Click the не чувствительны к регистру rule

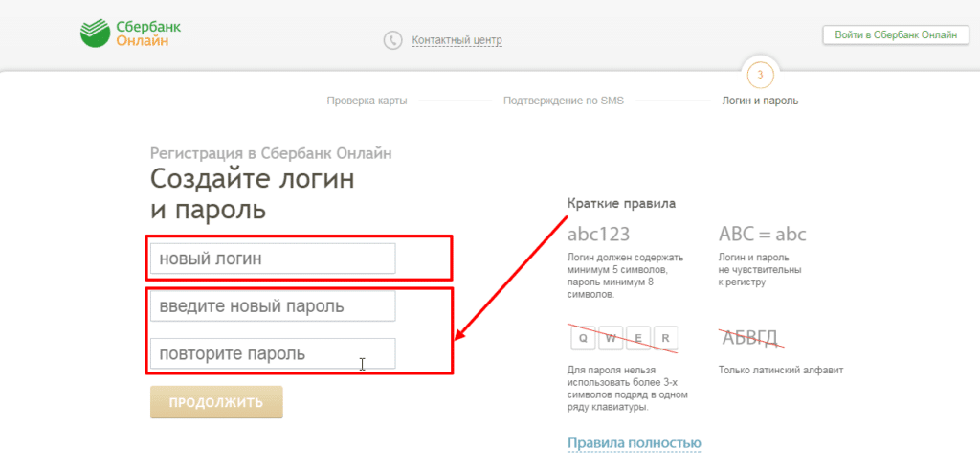(x=760, y=270)
